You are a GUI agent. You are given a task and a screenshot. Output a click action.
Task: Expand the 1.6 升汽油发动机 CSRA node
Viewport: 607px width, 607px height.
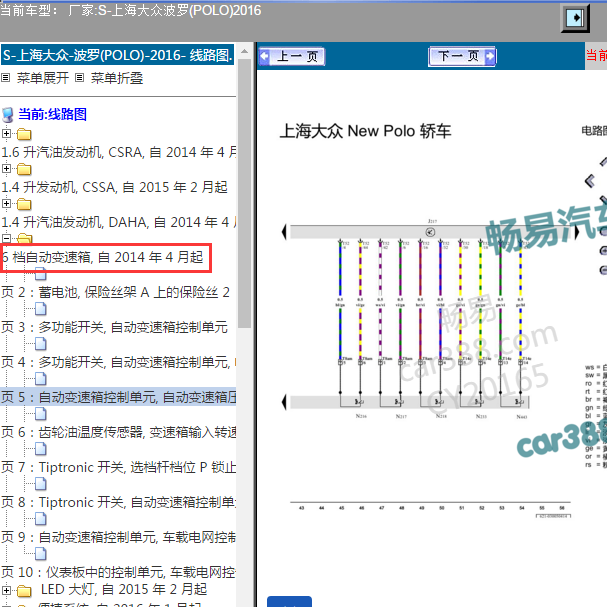pos(6,134)
